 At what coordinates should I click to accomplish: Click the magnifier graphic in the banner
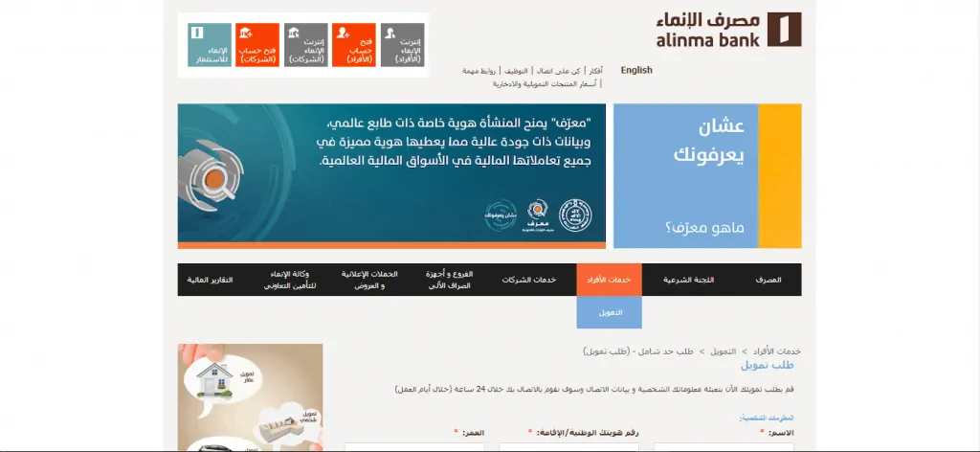coord(212,178)
